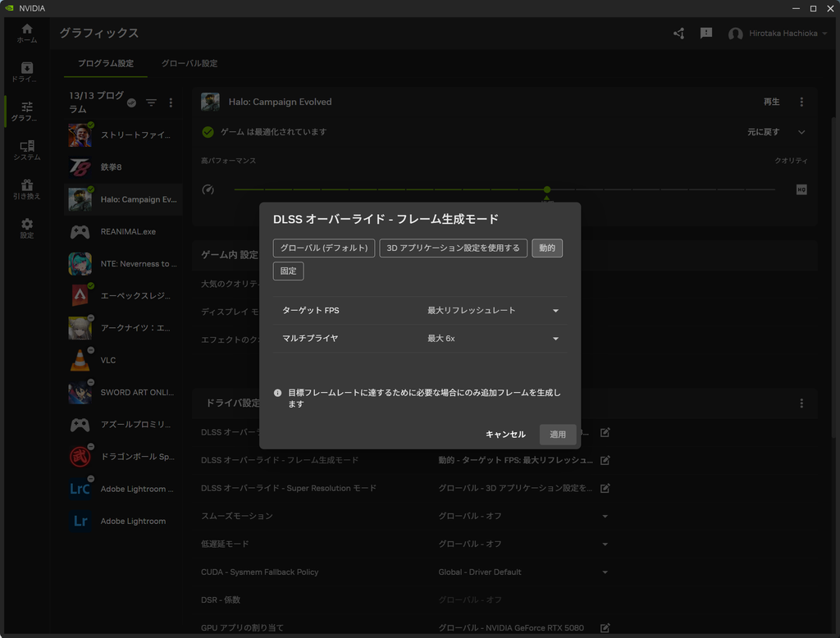
Task: Choose グローバル (デフォルト) mode option
Action: pos(323,248)
